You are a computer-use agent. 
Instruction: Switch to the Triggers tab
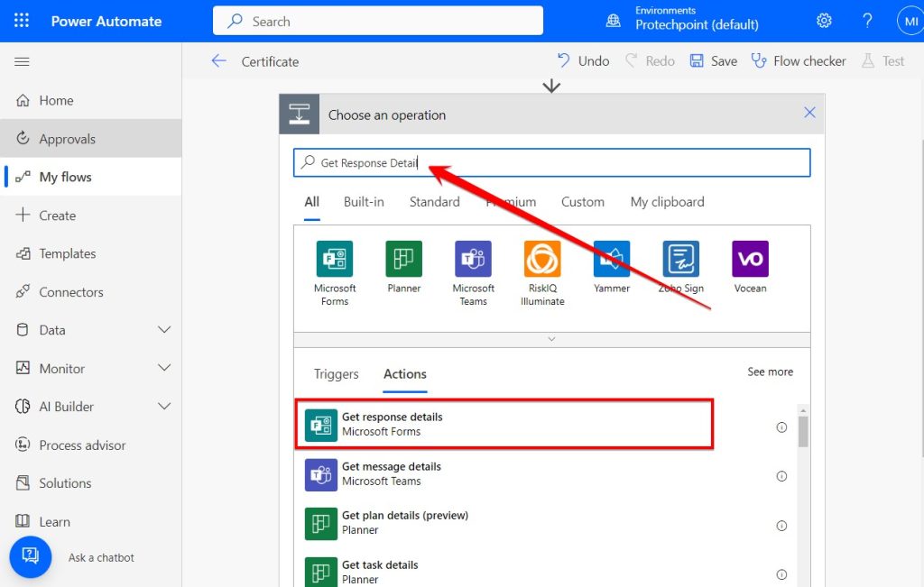(x=336, y=373)
